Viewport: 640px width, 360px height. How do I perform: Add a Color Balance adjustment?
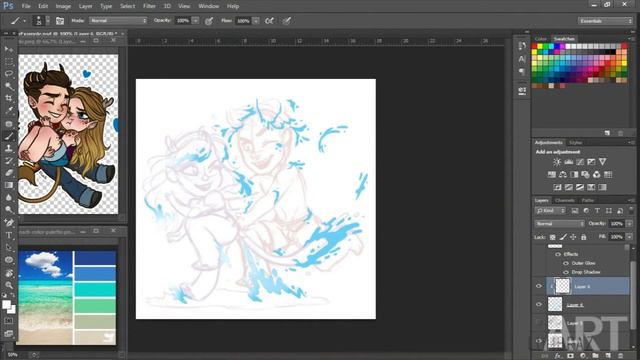pos(563,175)
